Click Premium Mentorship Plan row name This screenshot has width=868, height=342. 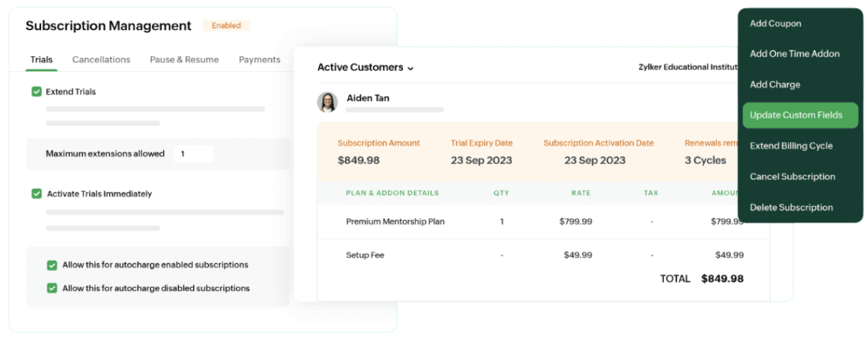396,221
